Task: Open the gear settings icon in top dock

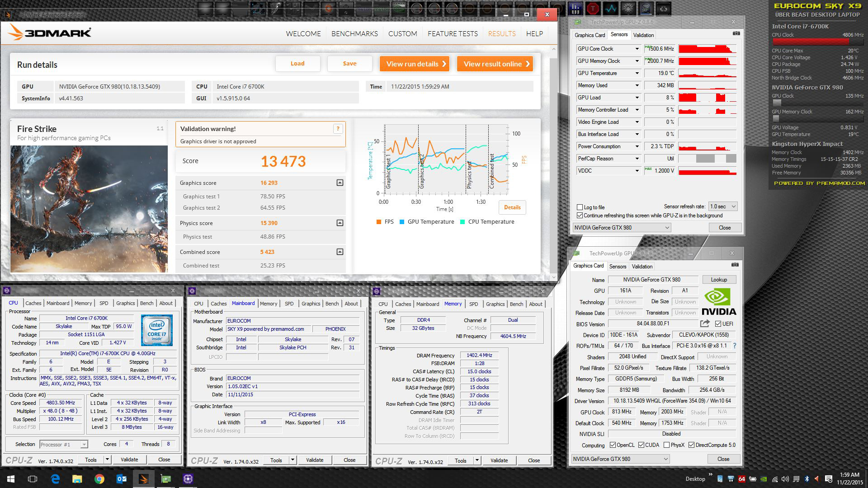Action: (628, 8)
